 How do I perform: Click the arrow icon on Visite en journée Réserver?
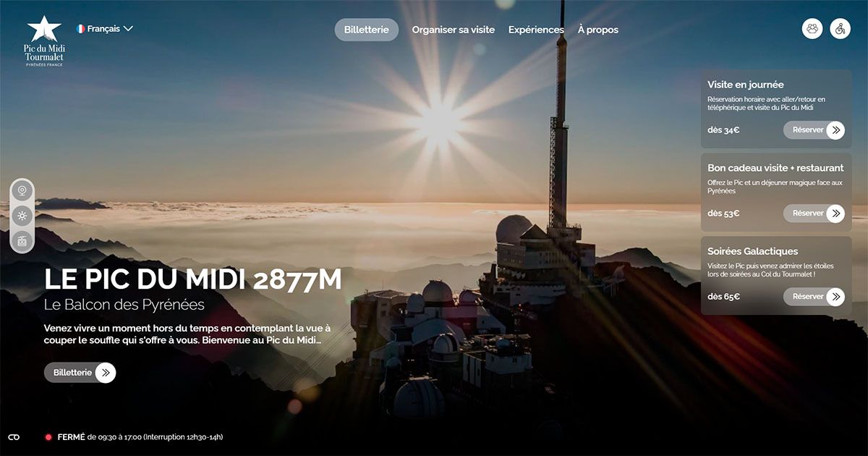click(835, 130)
